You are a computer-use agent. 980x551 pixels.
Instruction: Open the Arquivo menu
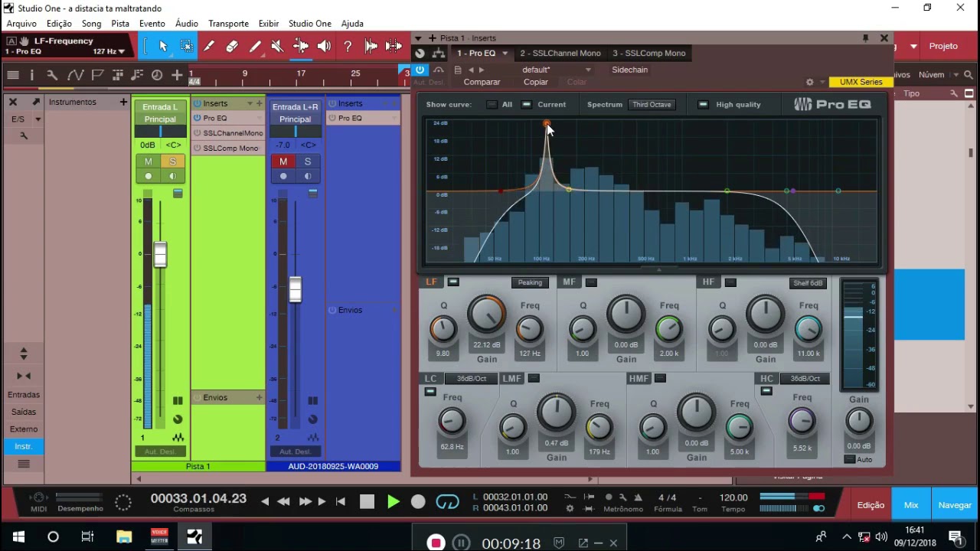[21, 24]
